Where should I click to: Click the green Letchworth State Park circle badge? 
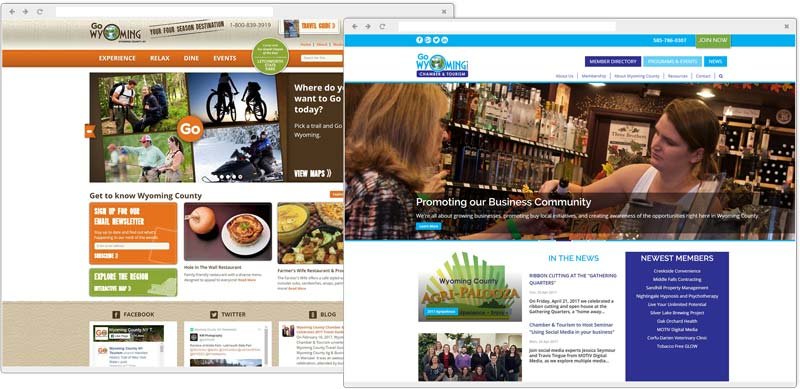click(x=270, y=57)
